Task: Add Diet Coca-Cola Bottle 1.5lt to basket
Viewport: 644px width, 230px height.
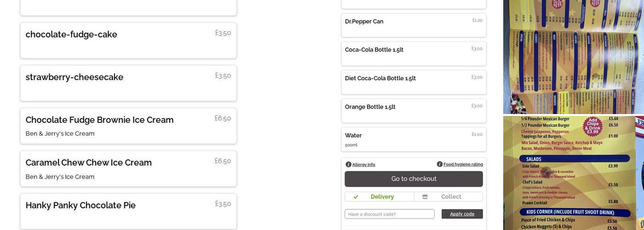Action: [x=414, y=82]
